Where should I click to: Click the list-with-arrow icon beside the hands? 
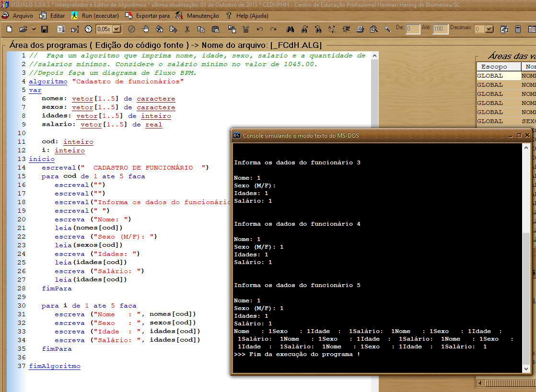click(x=173, y=29)
